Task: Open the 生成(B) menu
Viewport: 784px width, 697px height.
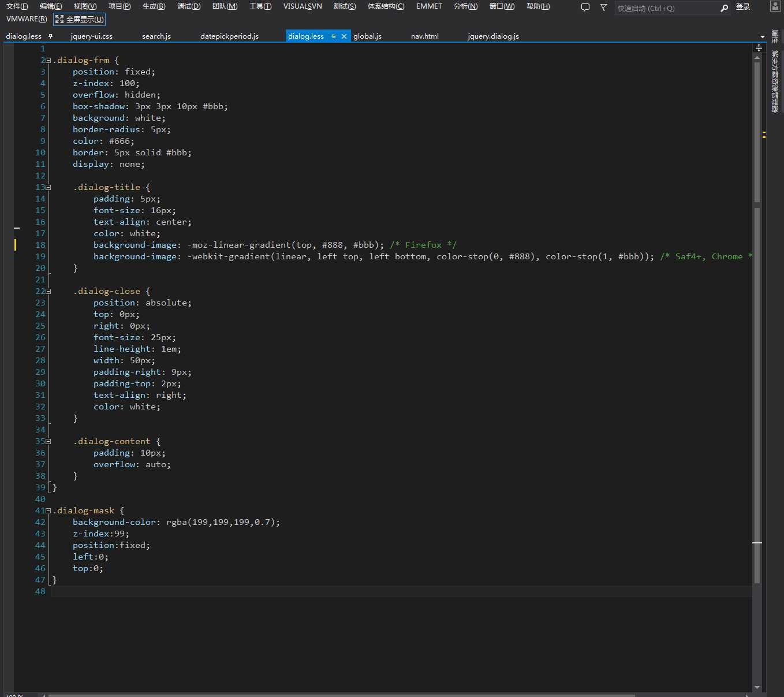Action: click(154, 6)
